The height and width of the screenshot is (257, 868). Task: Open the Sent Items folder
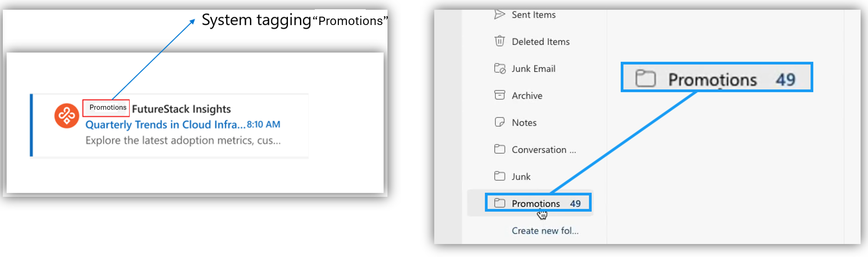click(x=533, y=15)
